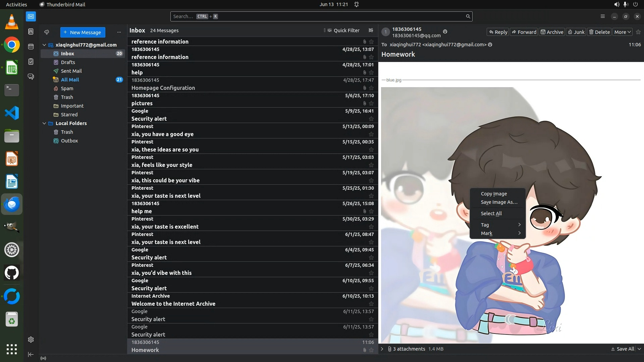Click the global search field
Screen dimensions: 644x362
pos(319,16)
